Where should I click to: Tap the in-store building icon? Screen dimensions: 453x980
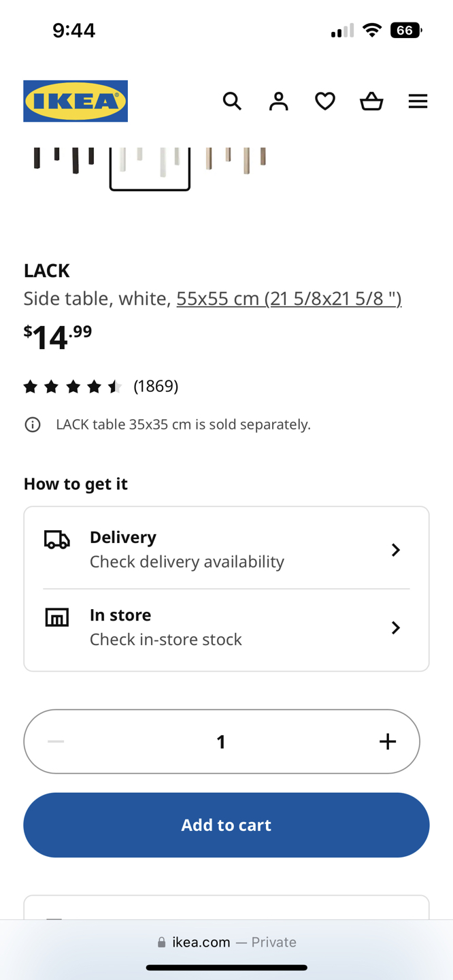pyautogui.click(x=57, y=617)
